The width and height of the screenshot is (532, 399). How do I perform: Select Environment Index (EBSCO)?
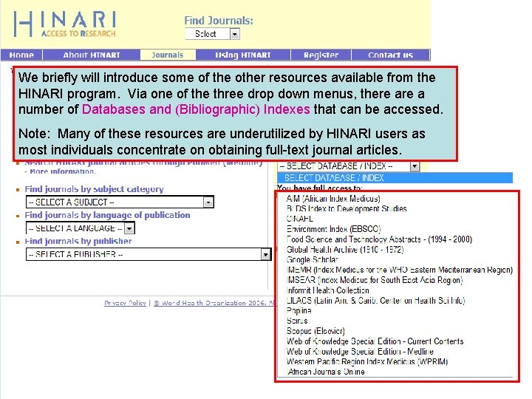coord(333,229)
